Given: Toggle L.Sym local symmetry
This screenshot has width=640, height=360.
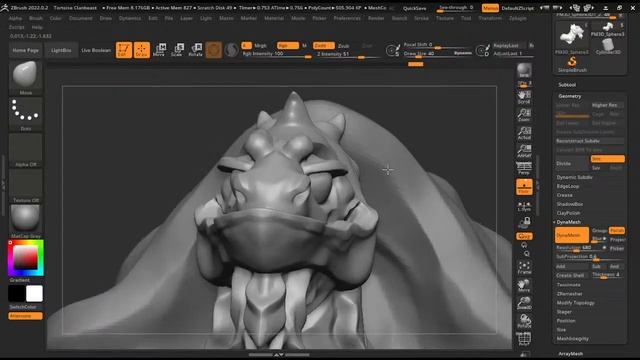Looking at the screenshot, I should pyautogui.click(x=524, y=205).
